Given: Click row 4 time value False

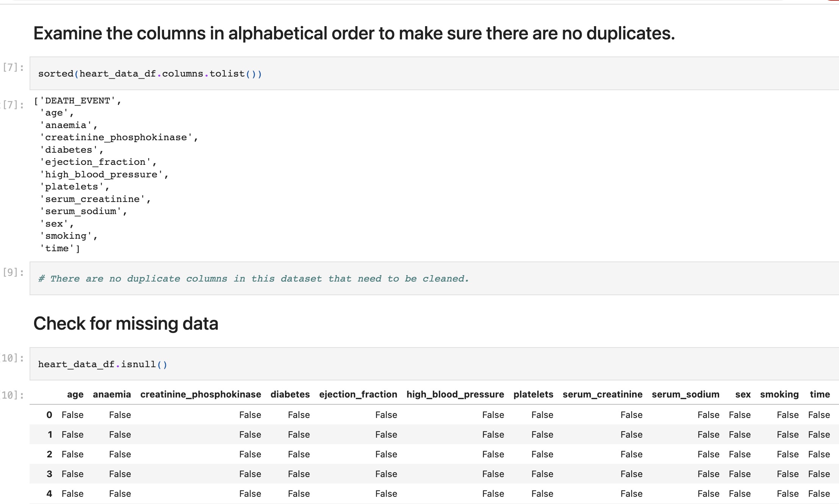Looking at the screenshot, I should (x=819, y=494).
